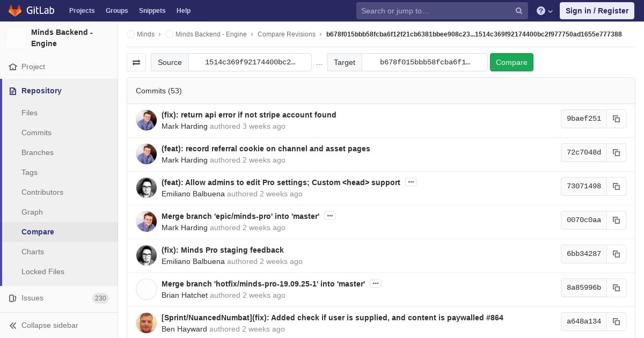Click Compare Revisions breadcrumb
644x338 pixels.
point(287,34)
